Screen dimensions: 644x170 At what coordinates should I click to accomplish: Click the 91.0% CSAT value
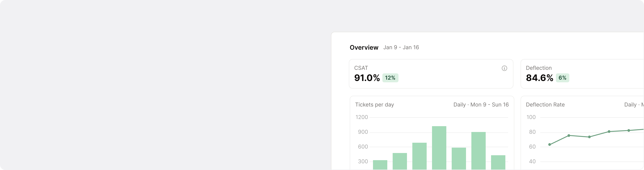[x=367, y=78]
